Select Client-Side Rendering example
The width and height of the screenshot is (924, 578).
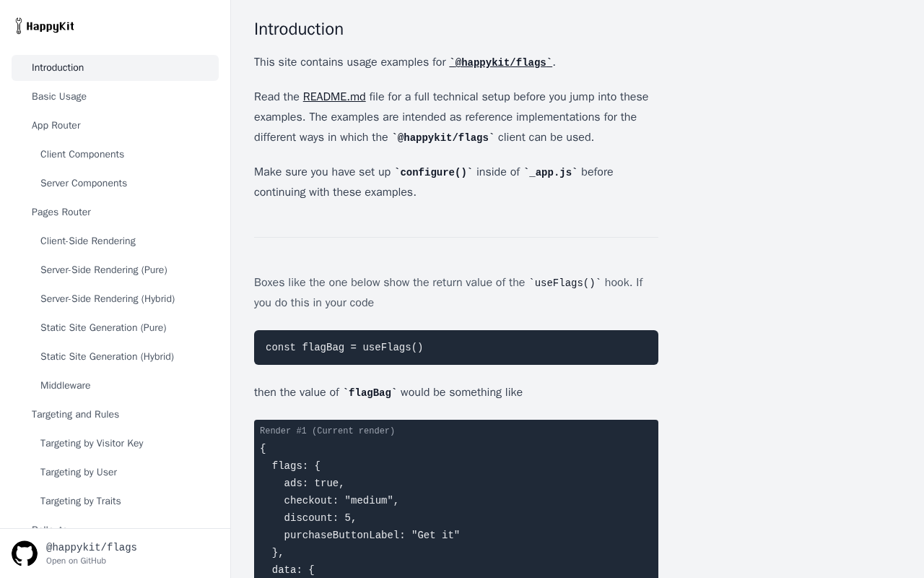(88, 241)
